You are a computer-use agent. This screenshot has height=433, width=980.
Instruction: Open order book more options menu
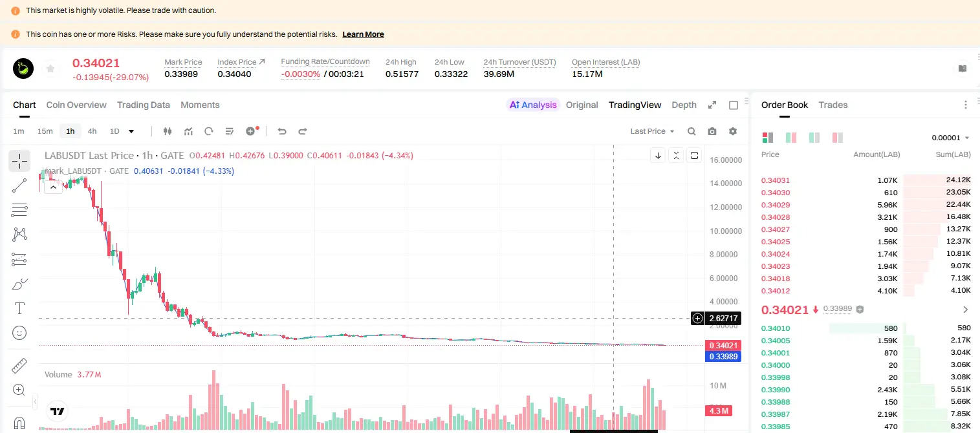pyautogui.click(x=966, y=105)
